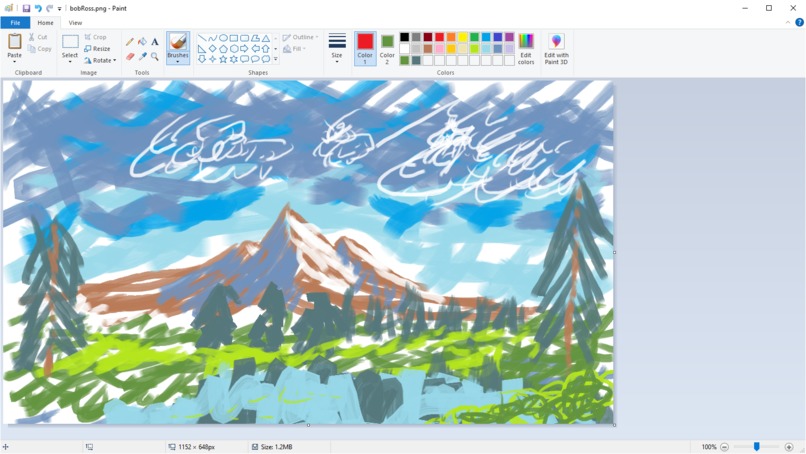This screenshot has height=454, width=806.
Task: Select the Fill with color bucket tool
Action: coord(142,42)
